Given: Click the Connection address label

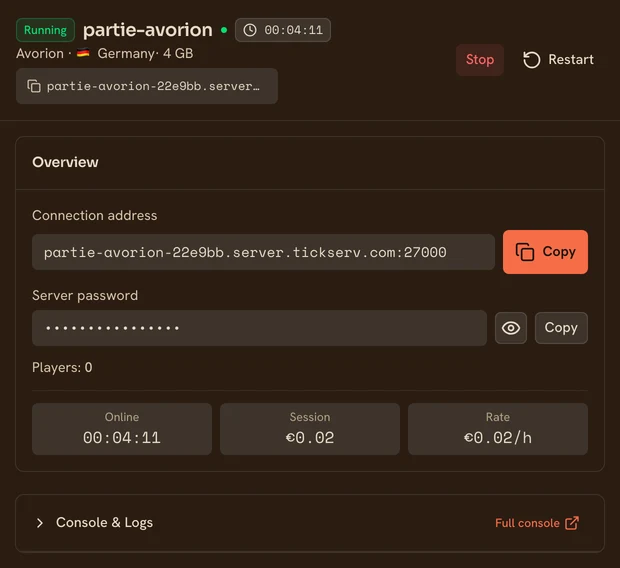Looking at the screenshot, I should (x=95, y=216).
